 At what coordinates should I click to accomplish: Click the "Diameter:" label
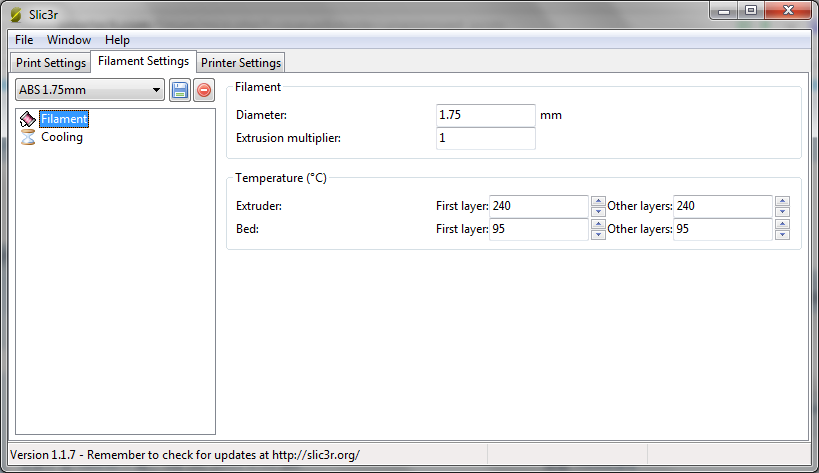pos(261,115)
